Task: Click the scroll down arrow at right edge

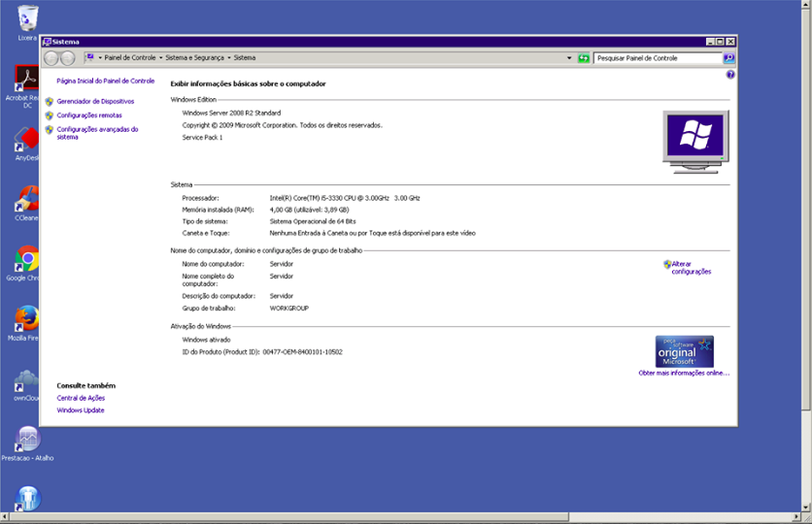Action: click(x=806, y=508)
